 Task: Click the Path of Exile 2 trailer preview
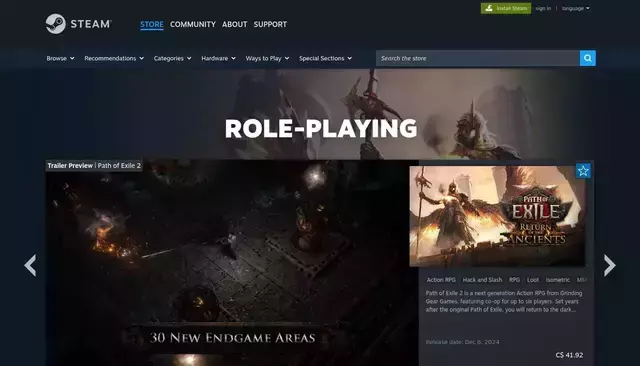coord(232,263)
